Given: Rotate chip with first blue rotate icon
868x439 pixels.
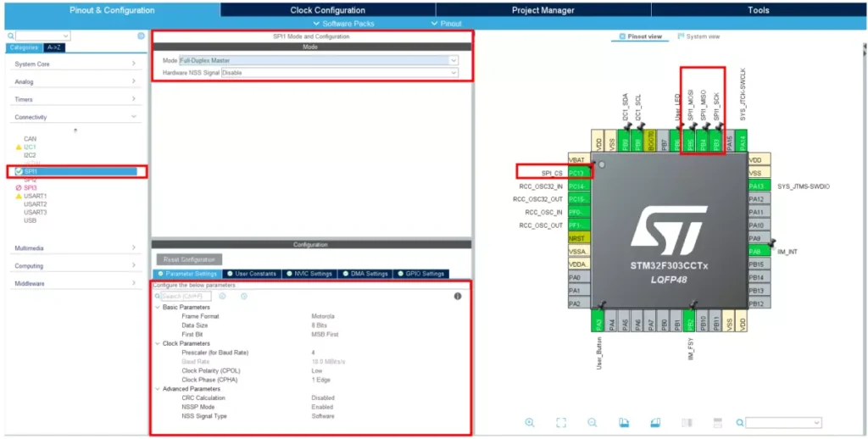Looking at the screenshot, I should (623, 422).
